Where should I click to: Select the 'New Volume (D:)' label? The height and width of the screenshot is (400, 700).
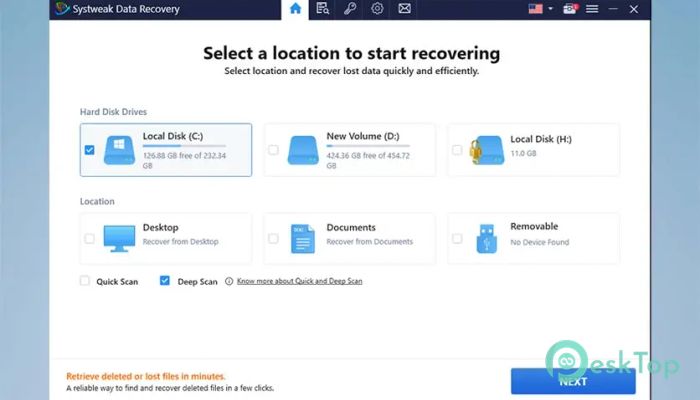point(363,136)
